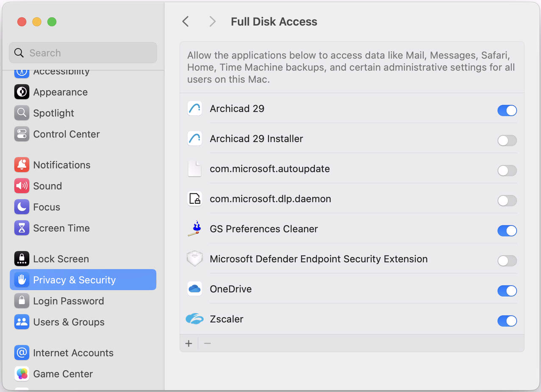
Task: Enable Archicad 29 Installer disk access
Action: tap(507, 141)
